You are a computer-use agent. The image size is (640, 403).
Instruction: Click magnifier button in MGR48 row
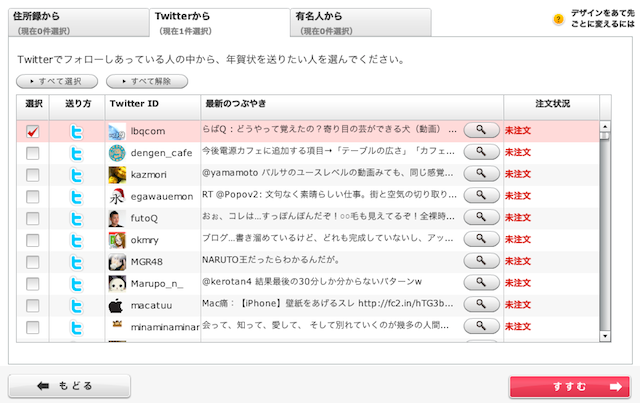pyautogui.click(x=482, y=260)
